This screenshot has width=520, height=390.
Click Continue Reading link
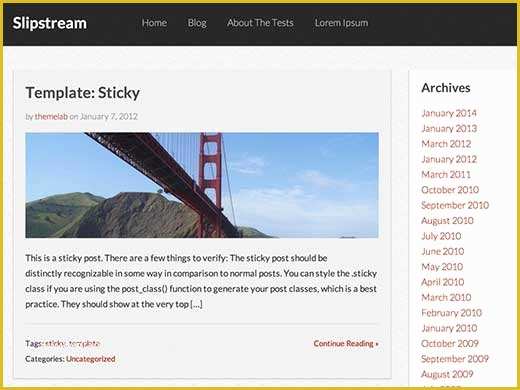click(x=346, y=344)
